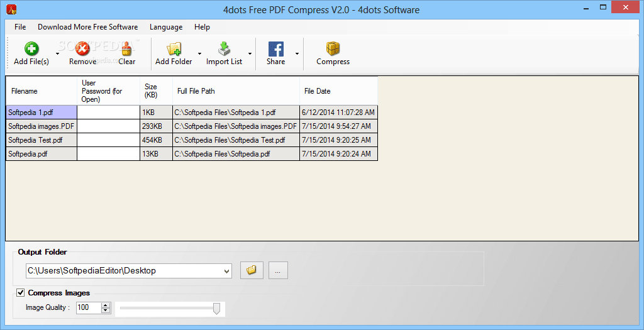The image size is (644, 330).
Task: Expand the Add File(s) dropdown arrow
Action: (57, 53)
